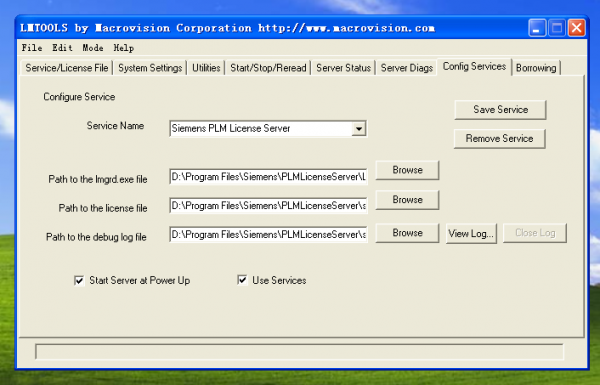
Task: Browse for the license file
Action: click(x=407, y=200)
